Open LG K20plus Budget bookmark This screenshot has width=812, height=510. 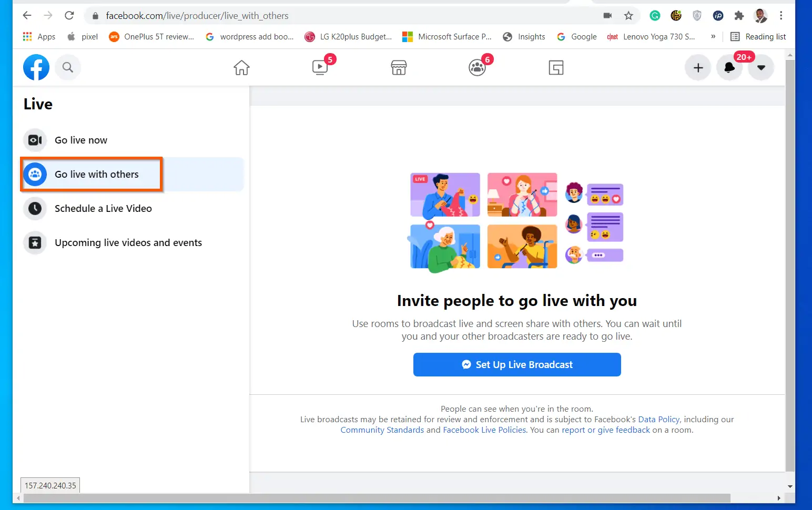pos(349,36)
